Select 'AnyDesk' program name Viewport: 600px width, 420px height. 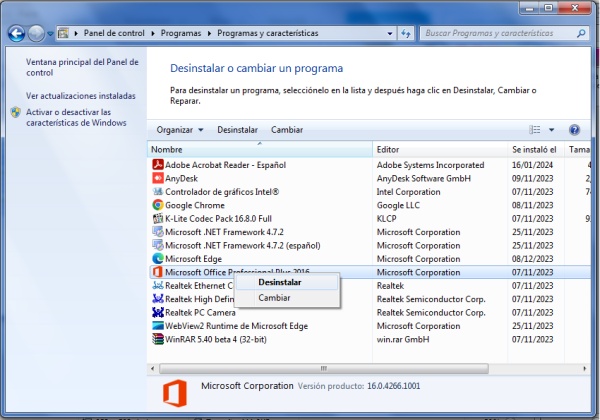click(x=181, y=178)
